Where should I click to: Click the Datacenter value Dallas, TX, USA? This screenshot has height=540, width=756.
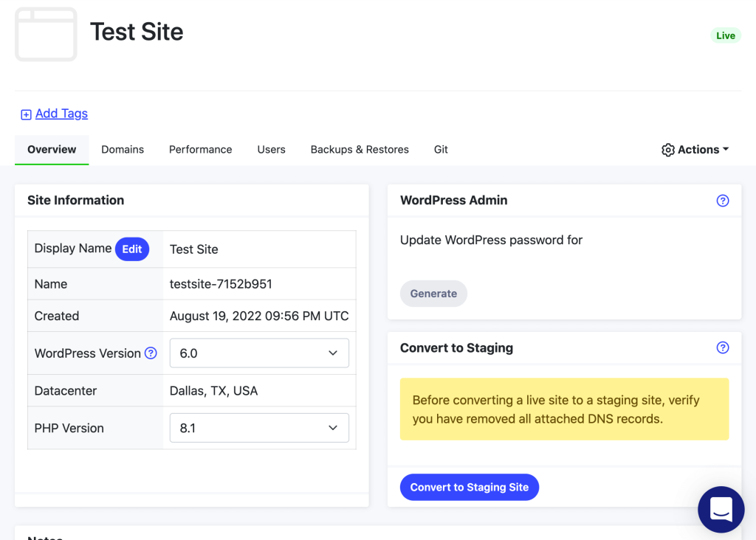point(213,391)
